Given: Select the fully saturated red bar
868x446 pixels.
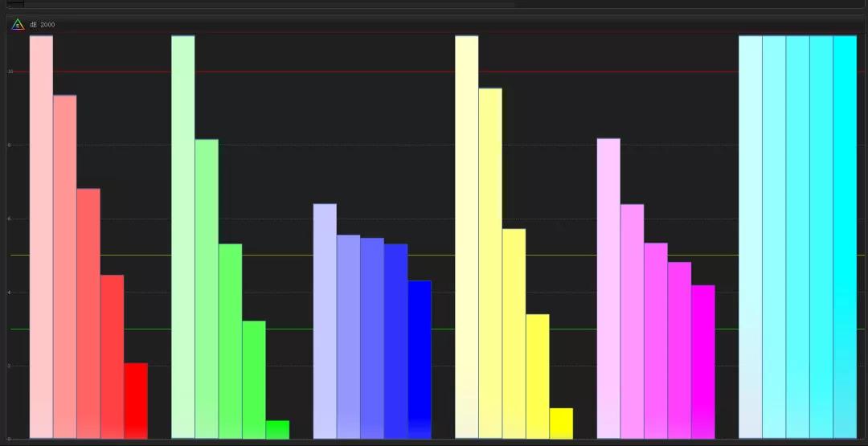Looking at the screenshot, I should [136, 401].
